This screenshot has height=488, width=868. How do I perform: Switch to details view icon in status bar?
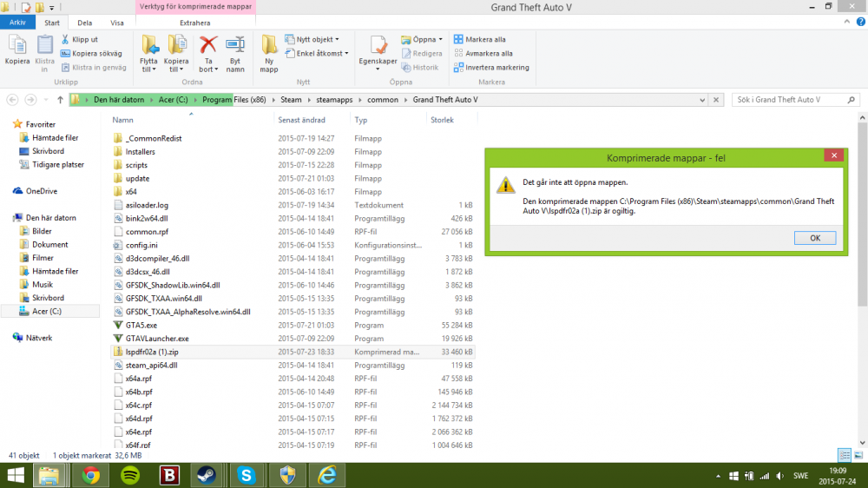coord(845,455)
